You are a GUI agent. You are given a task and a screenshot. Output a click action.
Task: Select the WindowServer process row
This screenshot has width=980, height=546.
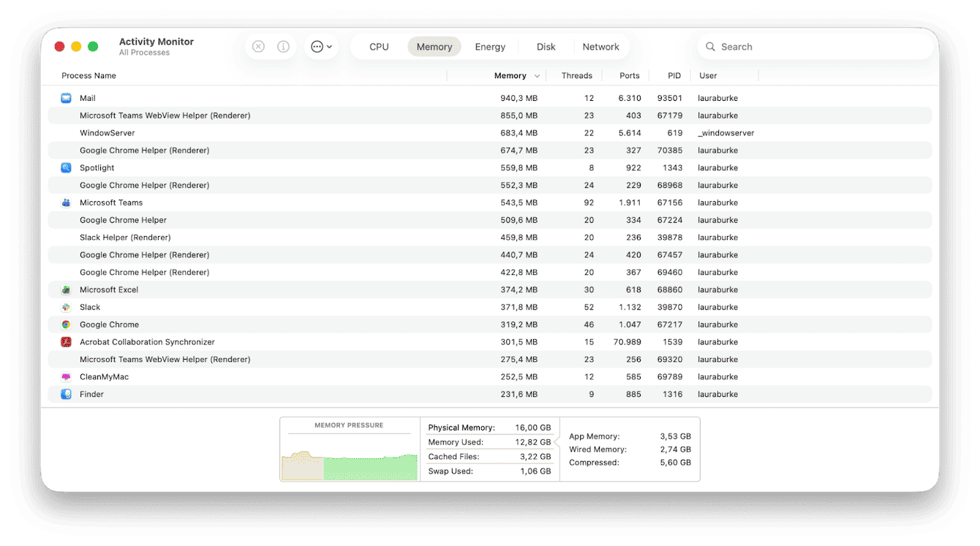click(293, 133)
